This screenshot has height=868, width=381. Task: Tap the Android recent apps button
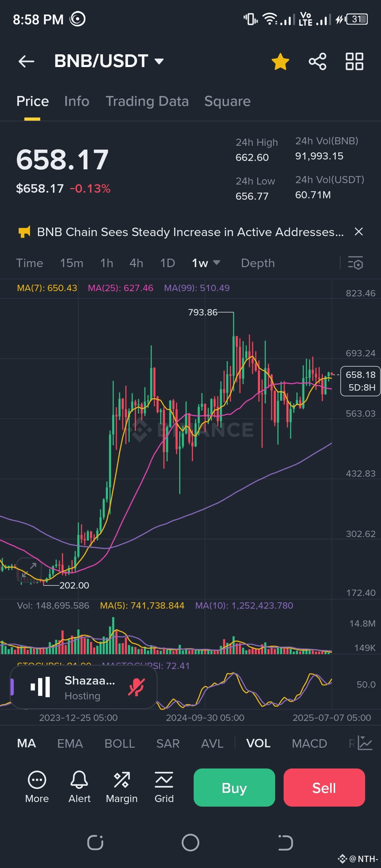click(x=95, y=843)
